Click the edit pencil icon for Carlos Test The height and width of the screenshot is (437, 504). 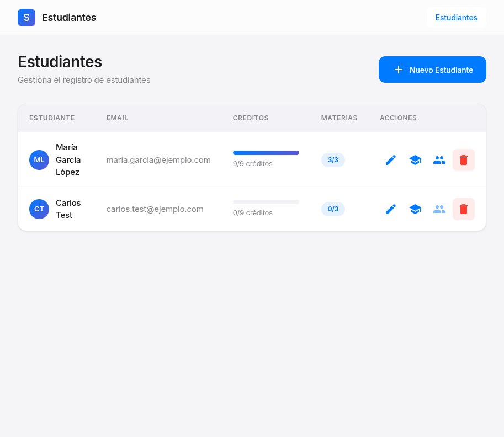click(391, 209)
